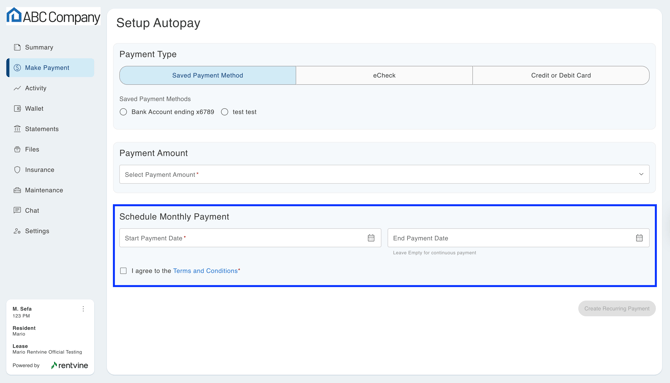Click the Create Recurring Payment button
The height and width of the screenshot is (383, 670).
click(617, 308)
